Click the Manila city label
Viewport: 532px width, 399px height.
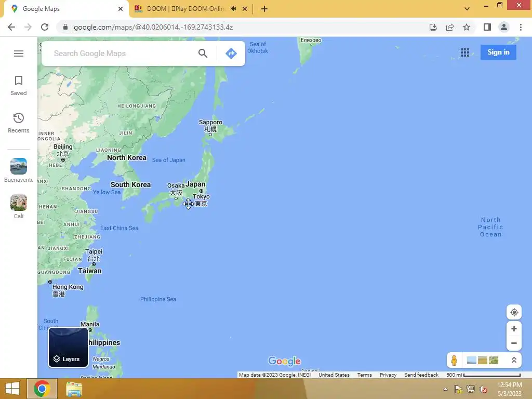point(90,324)
